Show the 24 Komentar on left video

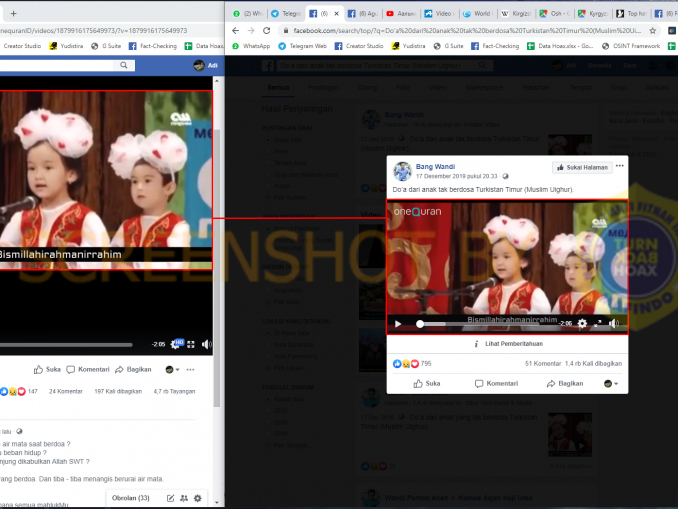[x=66, y=391]
